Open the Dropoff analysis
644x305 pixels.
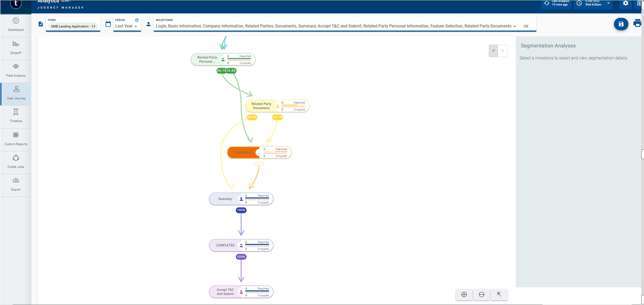(16, 48)
